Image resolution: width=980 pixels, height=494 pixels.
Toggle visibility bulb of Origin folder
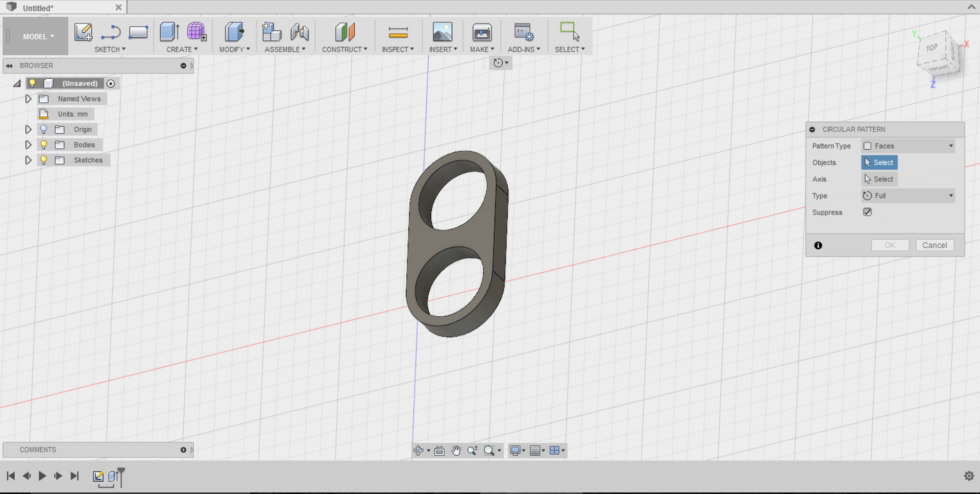44,129
